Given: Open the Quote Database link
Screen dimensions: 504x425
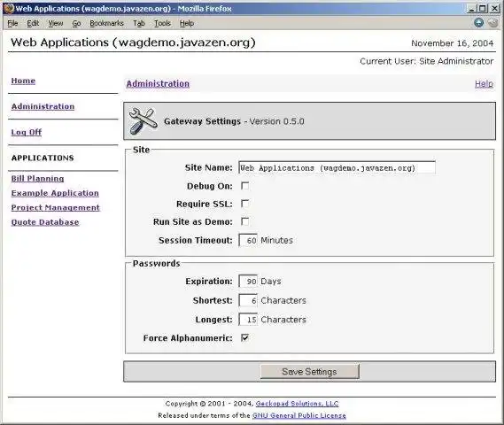Looking at the screenshot, I should pyautogui.click(x=45, y=222).
